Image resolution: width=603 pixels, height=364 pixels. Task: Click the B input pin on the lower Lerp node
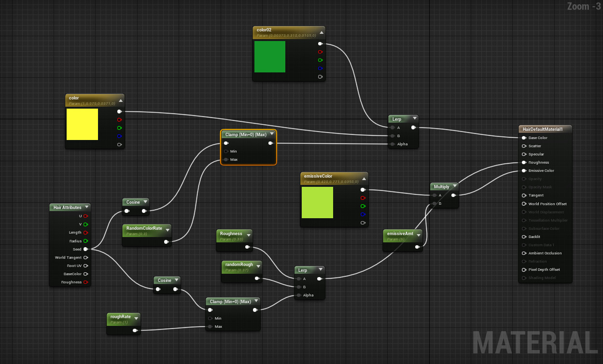tap(298, 287)
